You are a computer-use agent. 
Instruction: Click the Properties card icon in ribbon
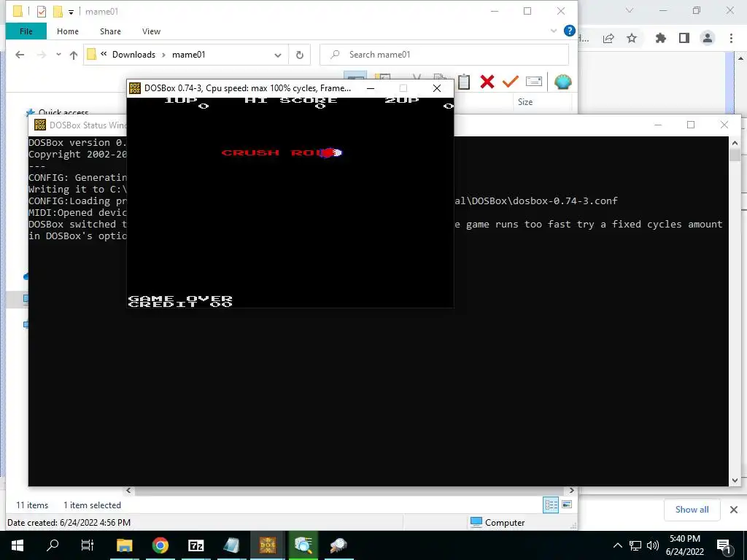(533, 82)
